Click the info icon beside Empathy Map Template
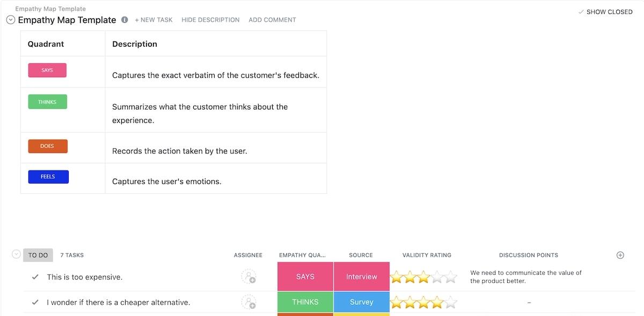This screenshot has height=316, width=644. (125, 20)
